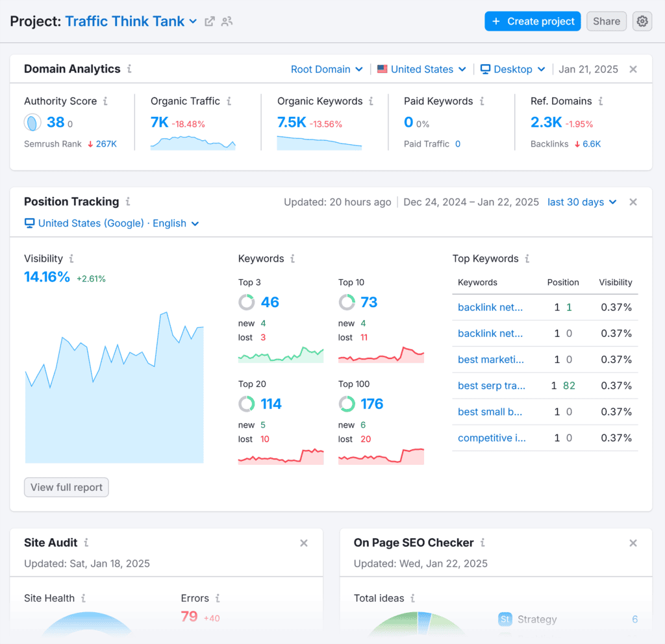Click info icon beside Site Audit title
This screenshot has height=644, width=665.
tap(86, 543)
